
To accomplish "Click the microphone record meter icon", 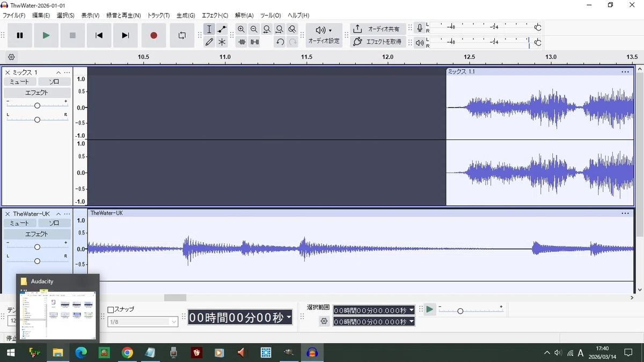I will click(420, 28).
